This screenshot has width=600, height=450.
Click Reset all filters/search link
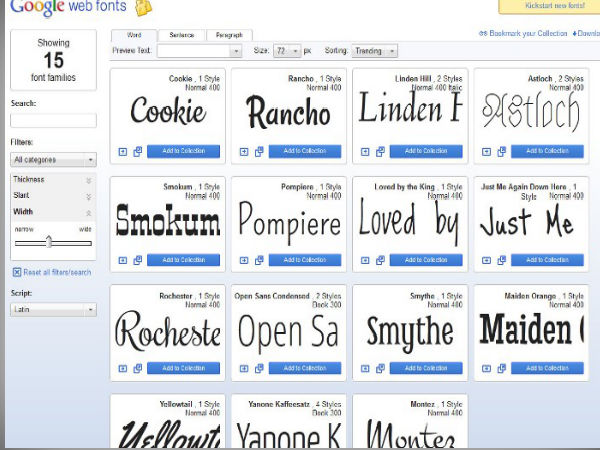tap(56, 272)
